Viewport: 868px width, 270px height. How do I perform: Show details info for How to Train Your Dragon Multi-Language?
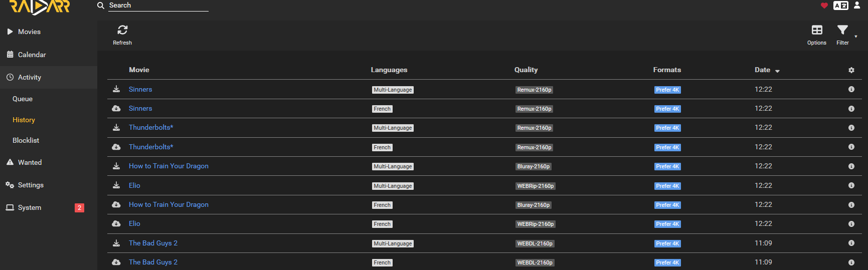coord(851,166)
